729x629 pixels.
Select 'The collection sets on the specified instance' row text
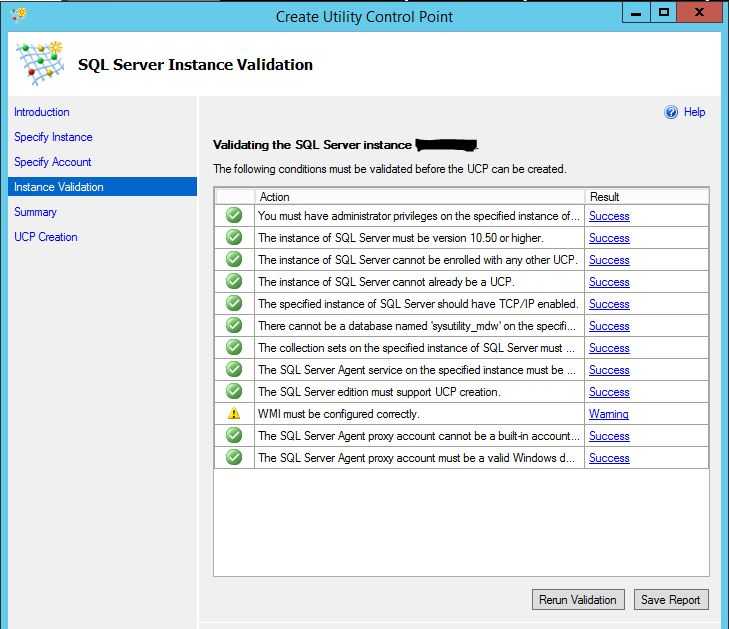point(417,348)
